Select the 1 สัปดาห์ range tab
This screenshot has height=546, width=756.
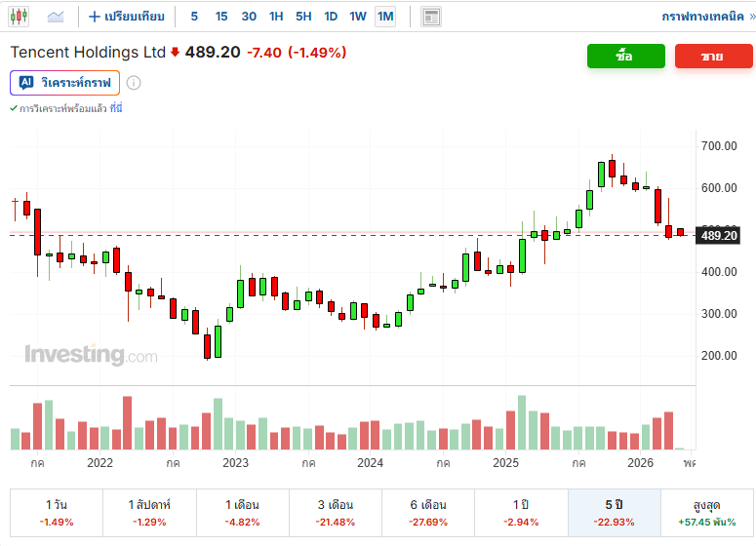point(149,513)
